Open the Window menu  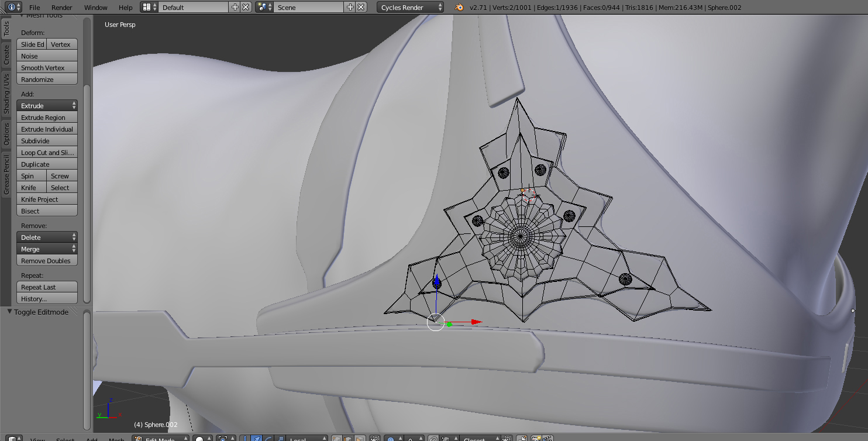[x=95, y=7]
